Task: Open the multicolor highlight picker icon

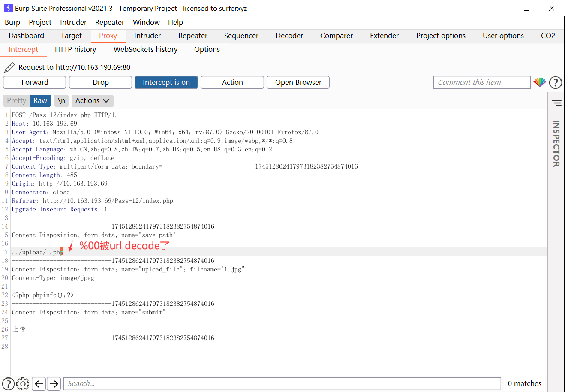Action: click(539, 82)
